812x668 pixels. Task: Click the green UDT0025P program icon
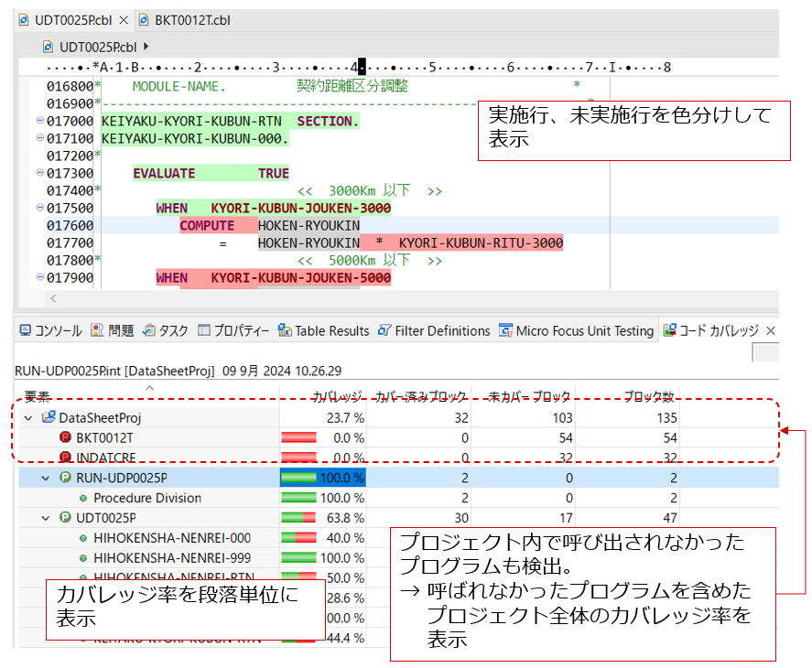pyautogui.click(x=65, y=517)
